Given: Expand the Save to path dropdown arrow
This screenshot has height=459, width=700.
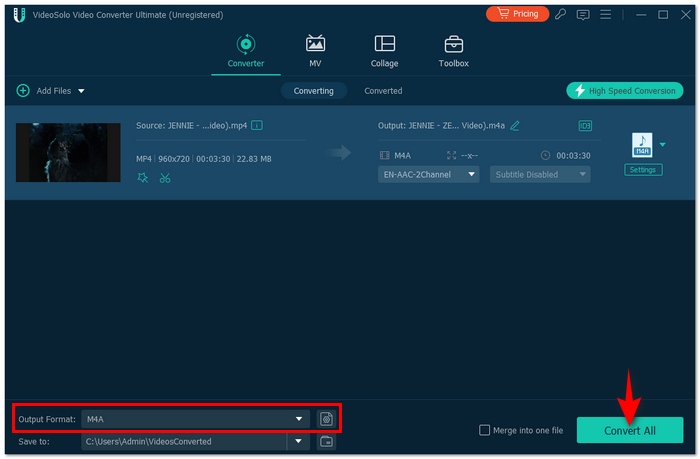Looking at the screenshot, I should click(298, 442).
